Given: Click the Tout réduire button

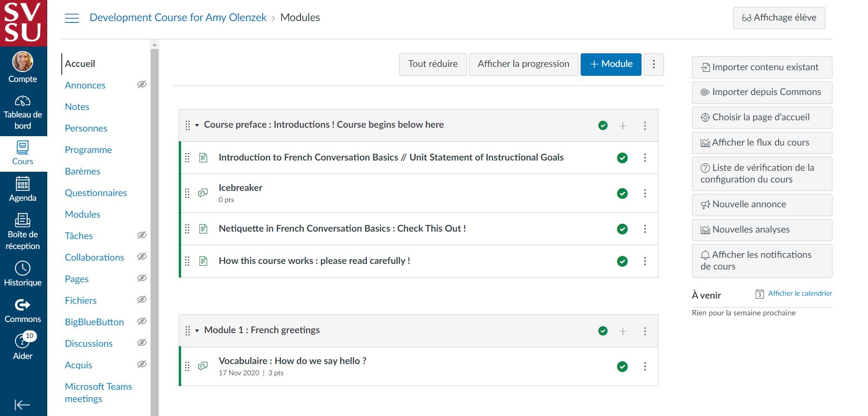Looking at the screenshot, I should coord(433,64).
